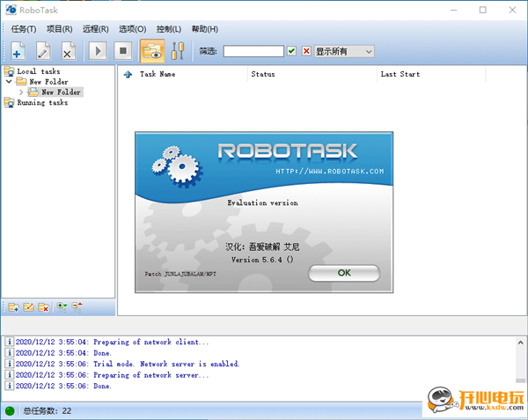This screenshot has width=528, height=420.
Task: Open the 选项(O) menu
Action: (x=132, y=29)
